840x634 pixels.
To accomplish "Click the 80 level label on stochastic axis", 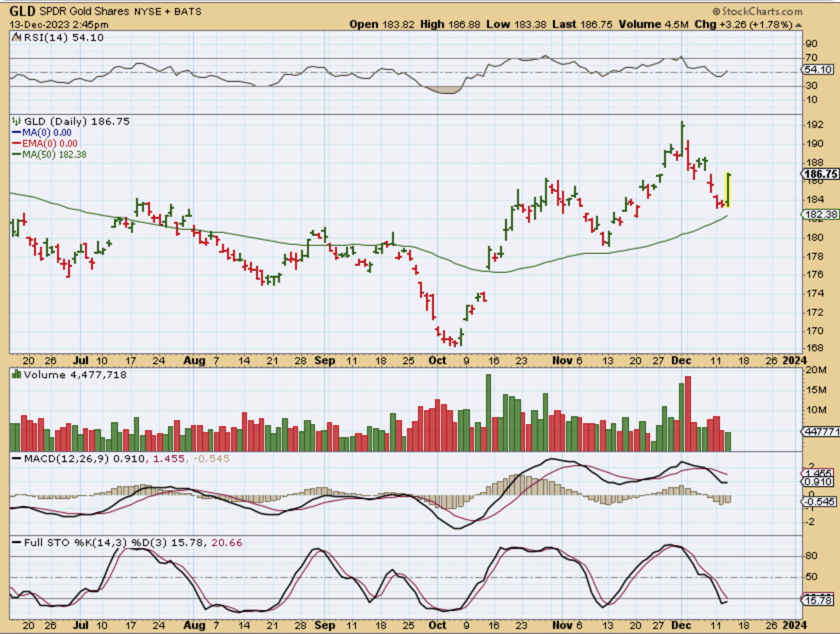I will (x=811, y=556).
